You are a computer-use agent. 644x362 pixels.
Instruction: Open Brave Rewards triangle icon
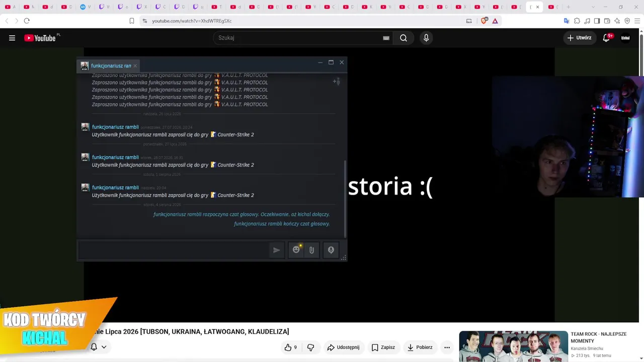click(x=495, y=21)
